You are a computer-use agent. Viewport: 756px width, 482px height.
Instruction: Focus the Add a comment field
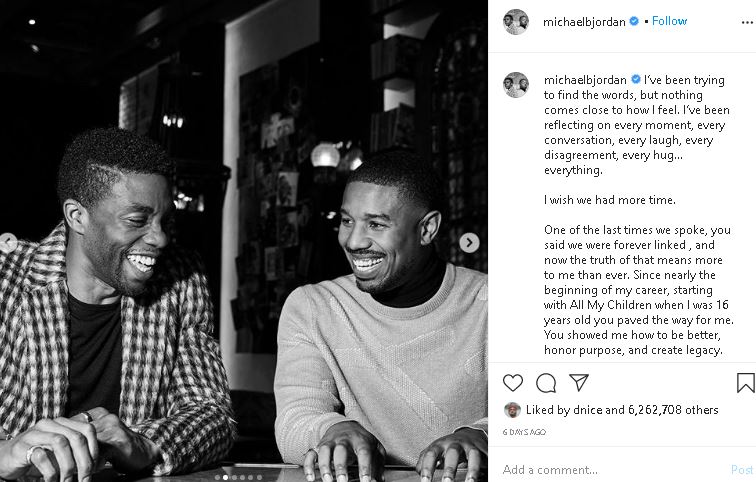click(x=612, y=469)
